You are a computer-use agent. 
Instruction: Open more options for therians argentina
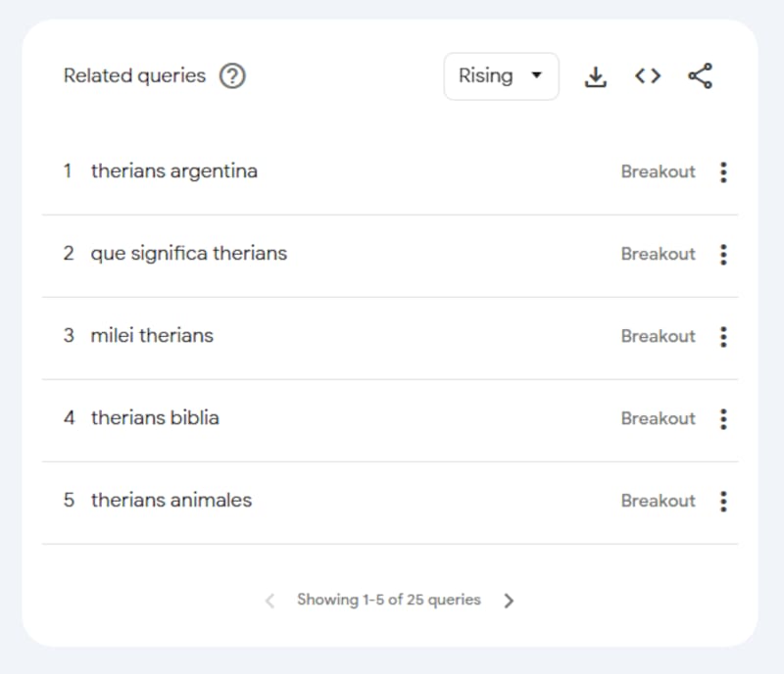[723, 172]
